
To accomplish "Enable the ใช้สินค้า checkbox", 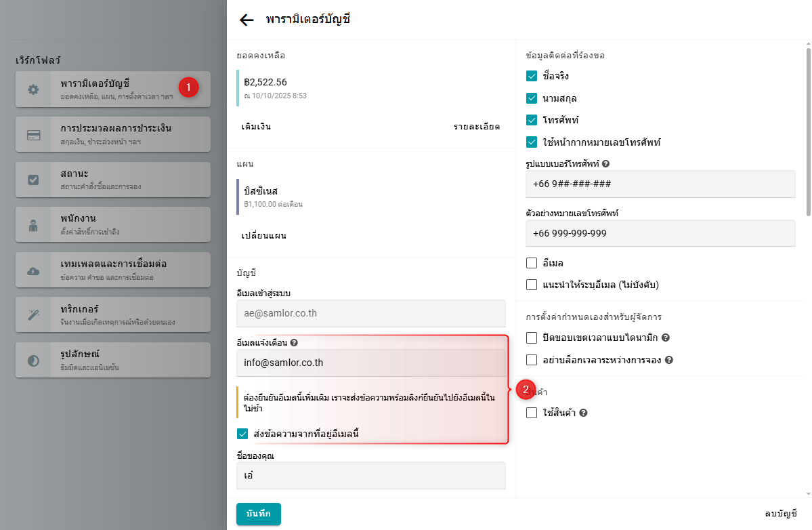I will tap(532, 413).
